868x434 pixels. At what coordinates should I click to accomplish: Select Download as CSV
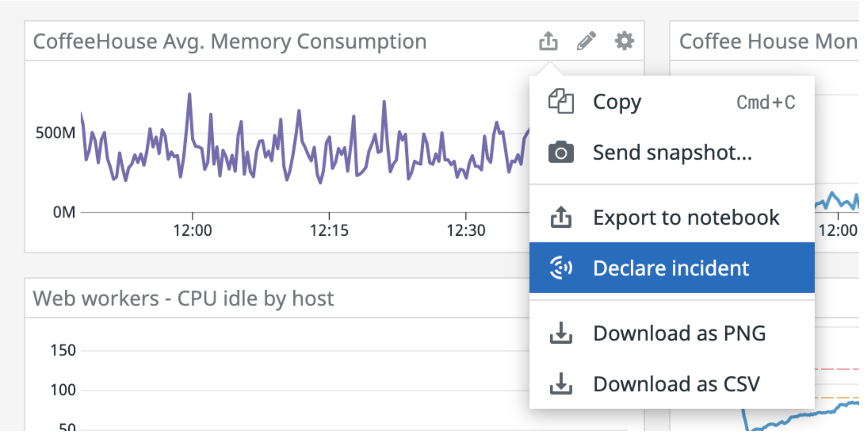tap(676, 384)
